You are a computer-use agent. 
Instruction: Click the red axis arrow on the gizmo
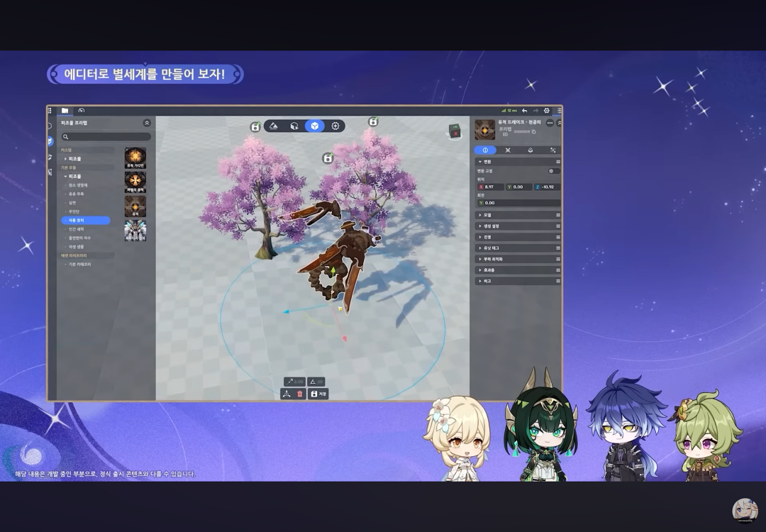click(x=345, y=338)
